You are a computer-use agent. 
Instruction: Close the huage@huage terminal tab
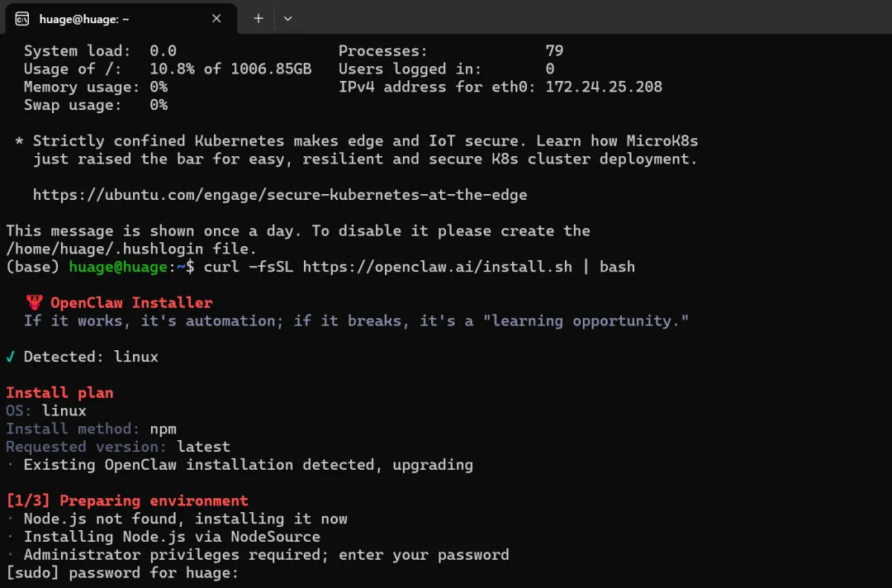216,18
